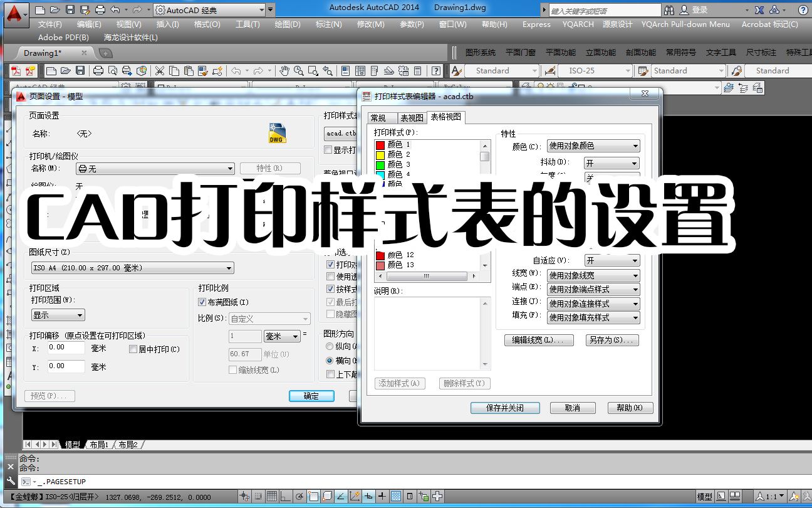
Task: Select the yellow 颜色 2 plot style
Action: click(394, 154)
